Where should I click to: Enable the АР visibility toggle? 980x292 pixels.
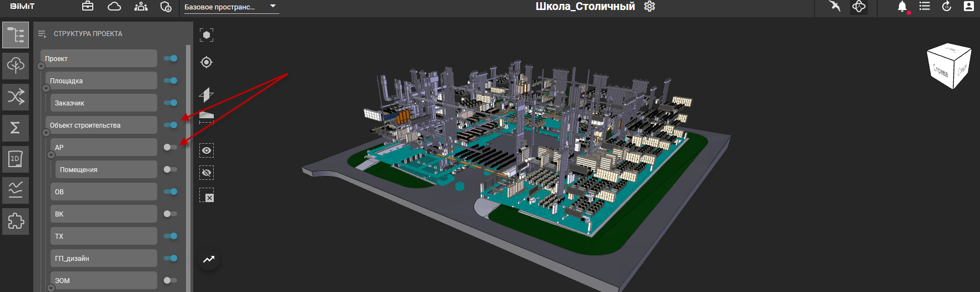click(x=170, y=147)
